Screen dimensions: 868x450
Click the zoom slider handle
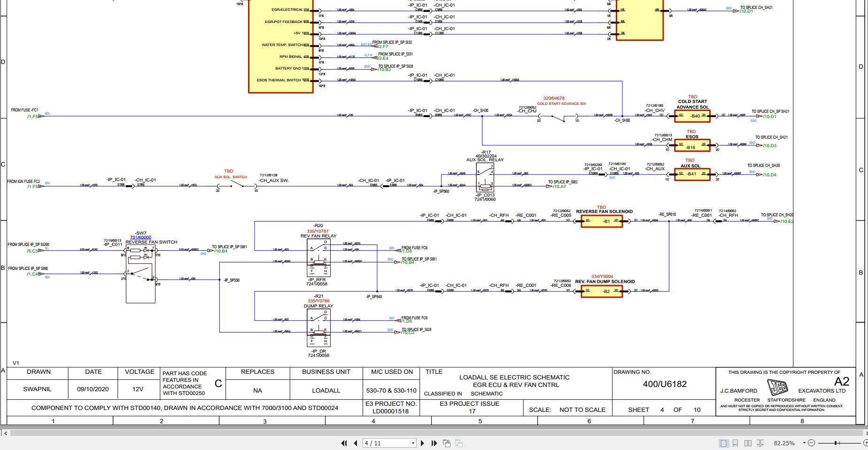point(837,443)
